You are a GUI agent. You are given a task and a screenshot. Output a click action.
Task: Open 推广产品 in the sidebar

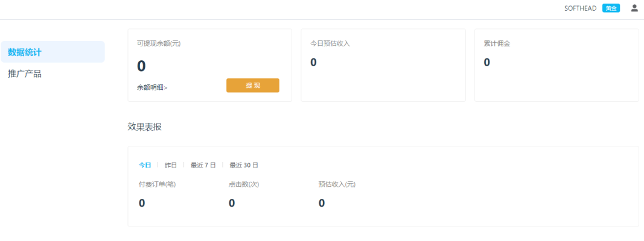click(25, 74)
